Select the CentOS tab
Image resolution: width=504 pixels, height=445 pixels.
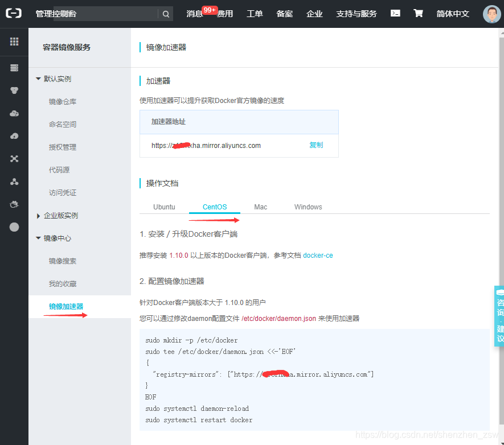(x=215, y=207)
